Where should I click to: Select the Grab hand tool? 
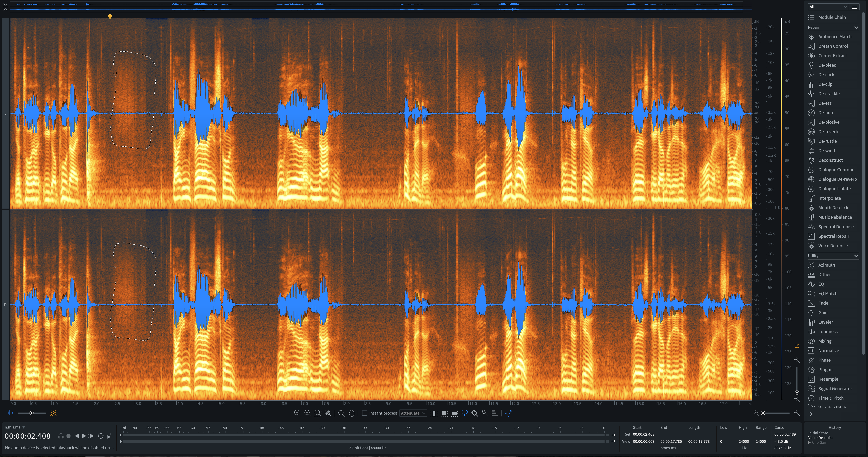tap(351, 413)
